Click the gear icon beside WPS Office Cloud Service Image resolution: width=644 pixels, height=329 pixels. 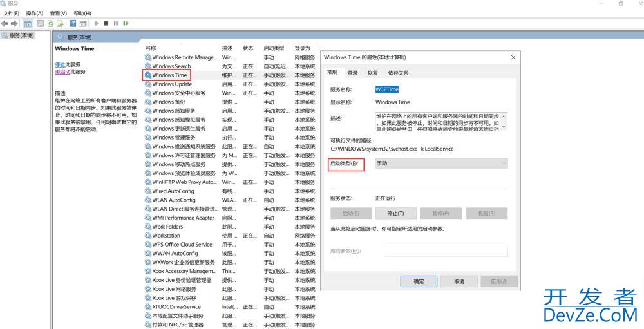[148, 245]
